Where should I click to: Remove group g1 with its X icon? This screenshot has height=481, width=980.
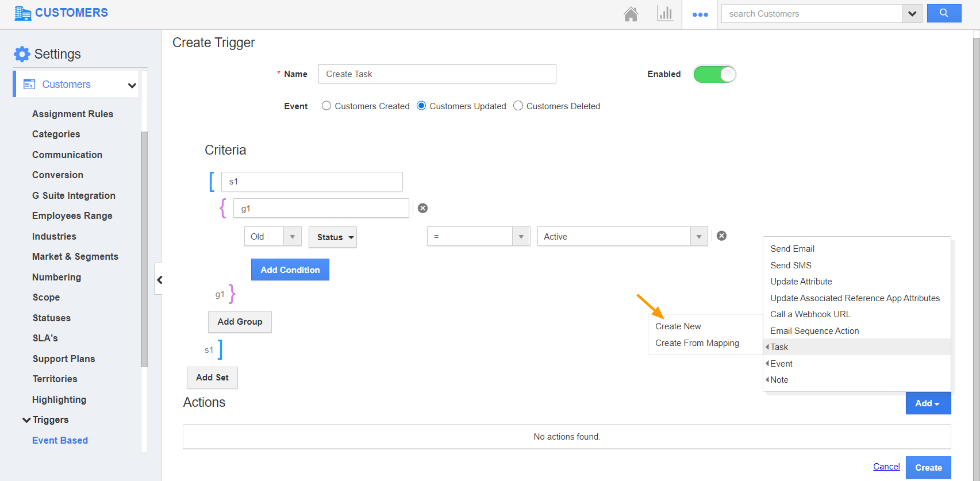[x=422, y=208]
